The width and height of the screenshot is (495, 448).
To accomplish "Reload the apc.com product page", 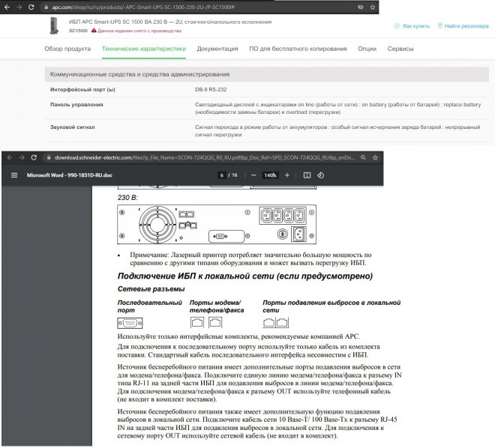I will (x=31, y=7).
